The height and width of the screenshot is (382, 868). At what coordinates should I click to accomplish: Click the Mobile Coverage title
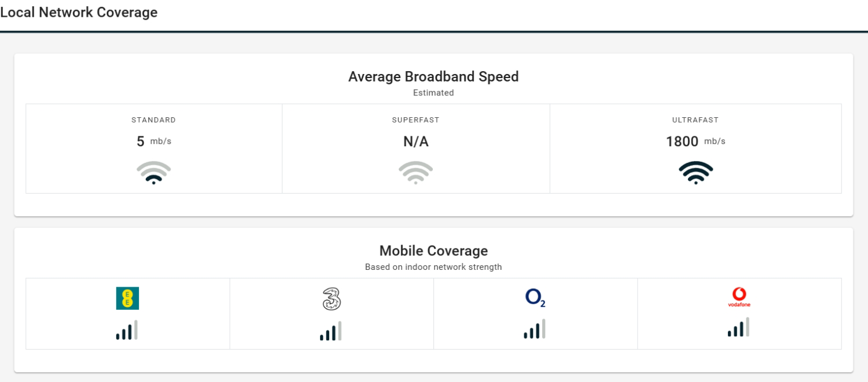tap(433, 251)
